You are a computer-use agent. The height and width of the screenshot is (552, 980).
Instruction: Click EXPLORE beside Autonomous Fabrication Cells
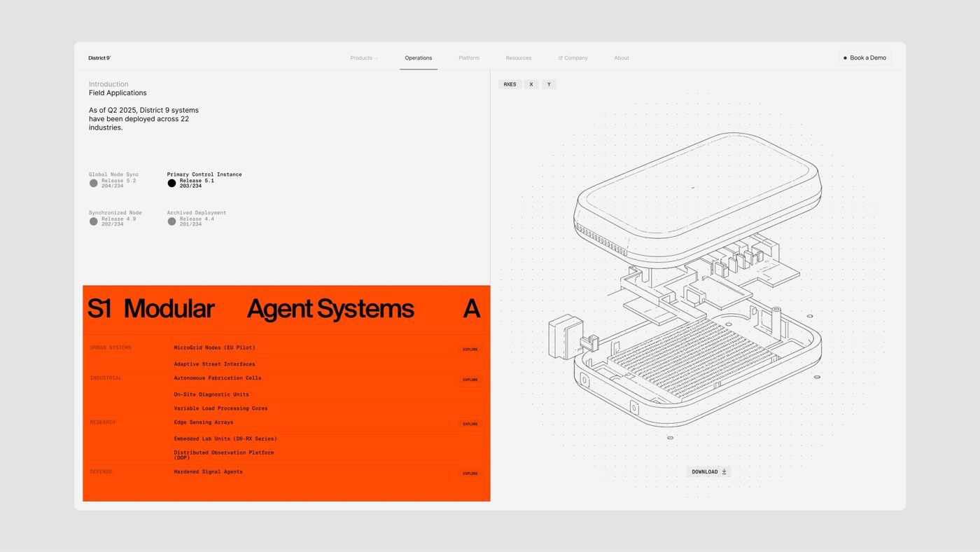(470, 380)
